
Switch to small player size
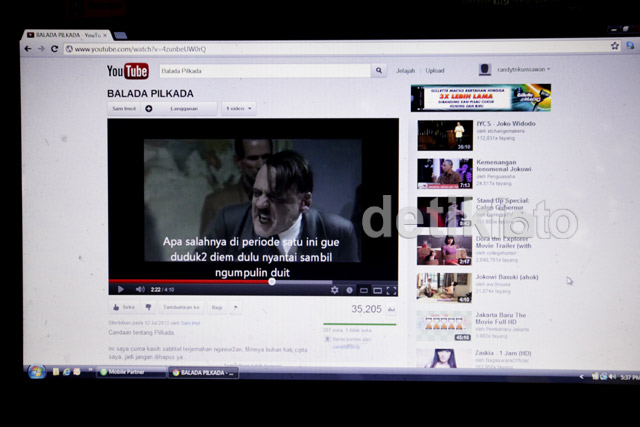point(364,291)
